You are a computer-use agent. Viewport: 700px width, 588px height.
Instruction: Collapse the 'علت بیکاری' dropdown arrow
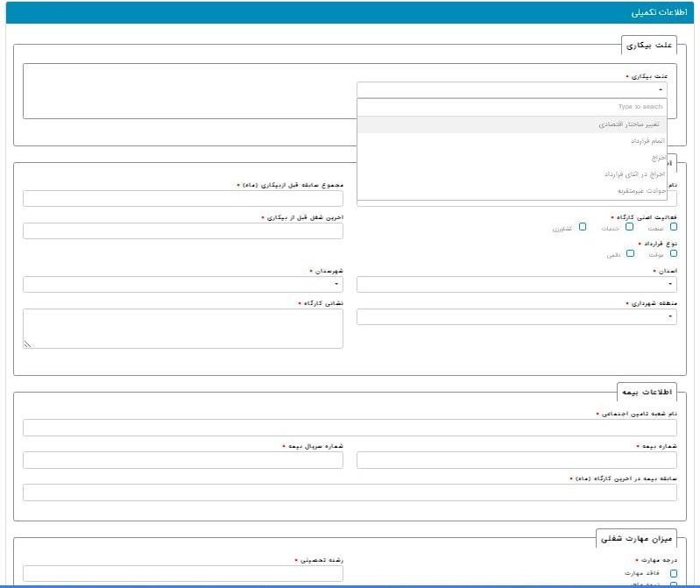pos(659,89)
